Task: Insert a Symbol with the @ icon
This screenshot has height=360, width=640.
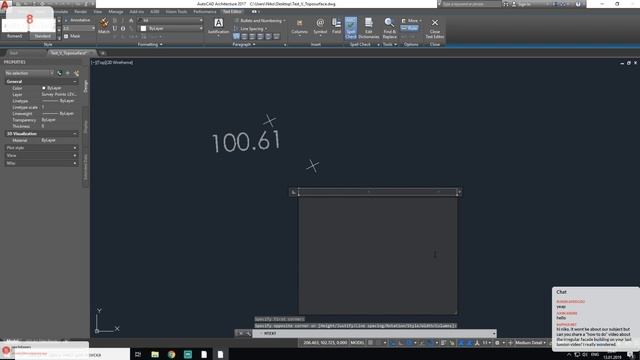Action: coord(320,27)
